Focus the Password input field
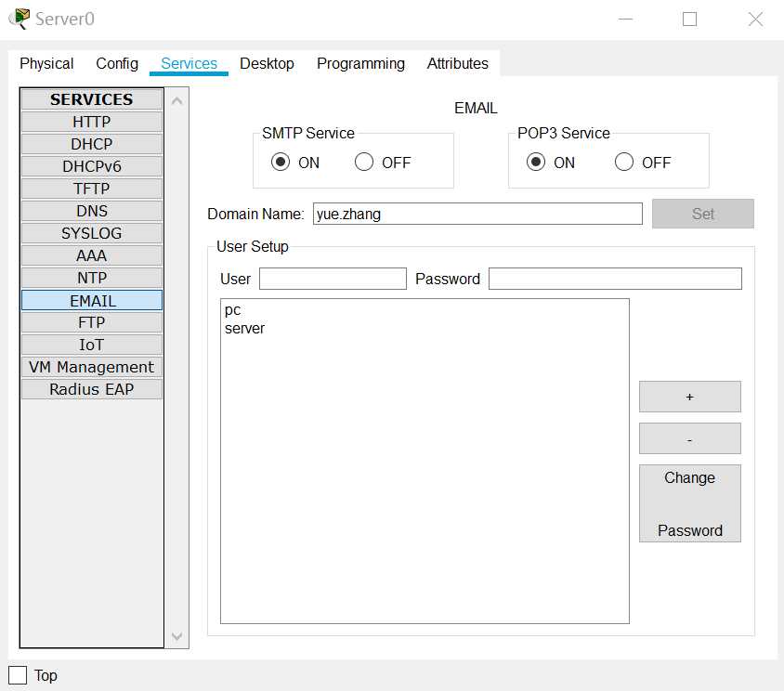Viewport: 784px width, 691px height. pyautogui.click(x=615, y=279)
